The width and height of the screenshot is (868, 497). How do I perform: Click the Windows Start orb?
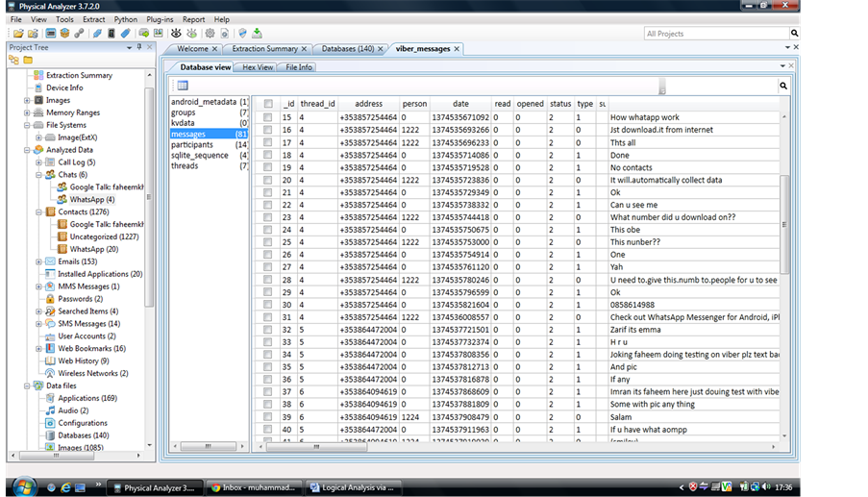(24, 487)
